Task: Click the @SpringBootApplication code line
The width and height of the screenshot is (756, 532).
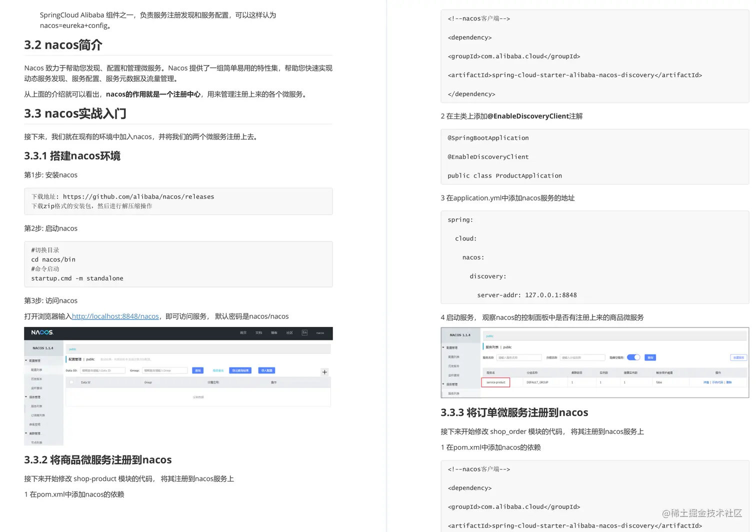Action: point(488,138)
